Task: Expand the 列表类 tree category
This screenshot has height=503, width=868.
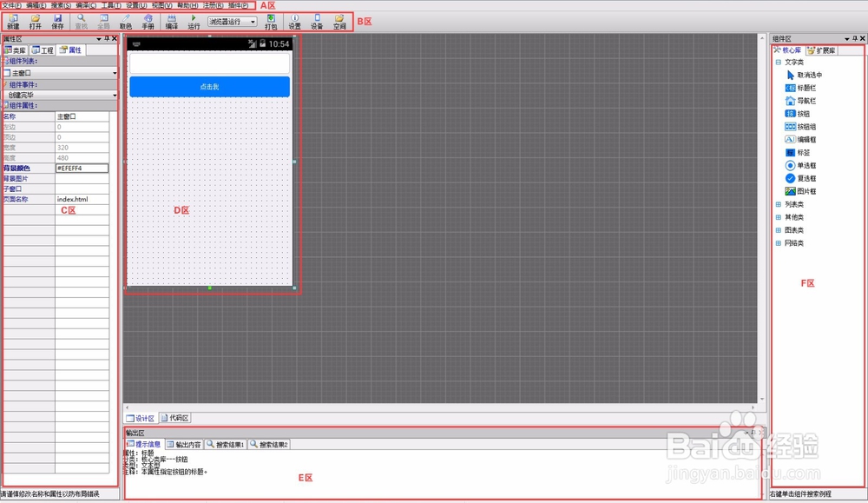Action: point(779,204)
